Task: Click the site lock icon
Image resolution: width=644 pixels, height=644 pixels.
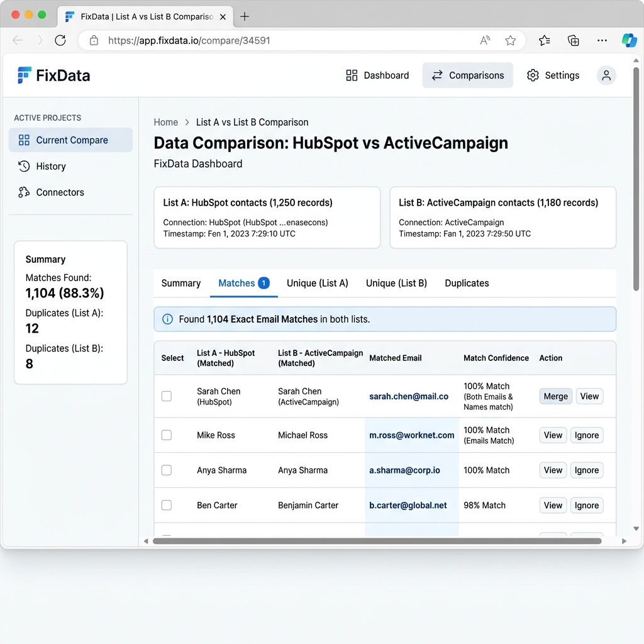Action: click(94, 40)
